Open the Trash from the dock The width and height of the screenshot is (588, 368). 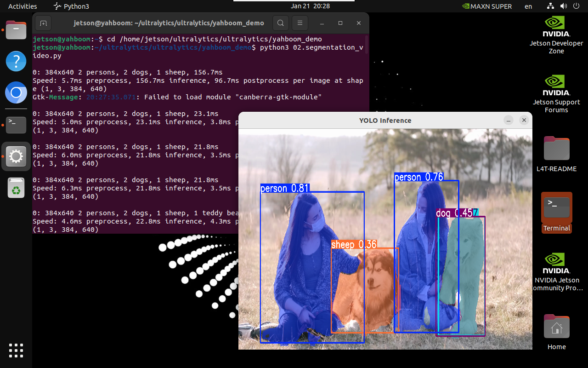(x=16, y=188)
